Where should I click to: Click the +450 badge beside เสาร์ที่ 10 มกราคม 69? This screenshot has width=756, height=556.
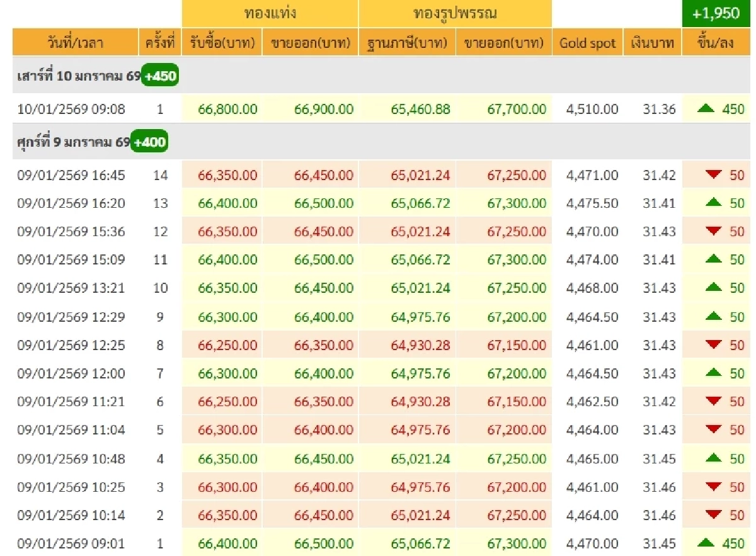(x=160, y=76)
